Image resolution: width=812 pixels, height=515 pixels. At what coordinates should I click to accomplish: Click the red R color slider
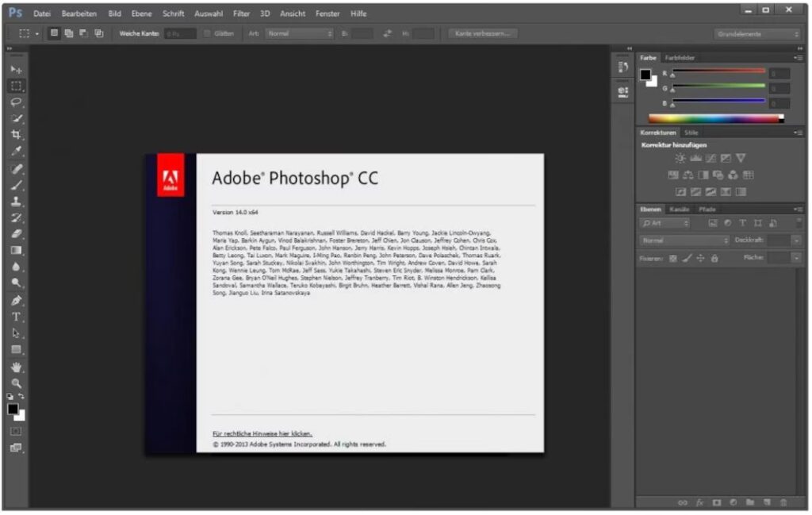click(718, 71)
